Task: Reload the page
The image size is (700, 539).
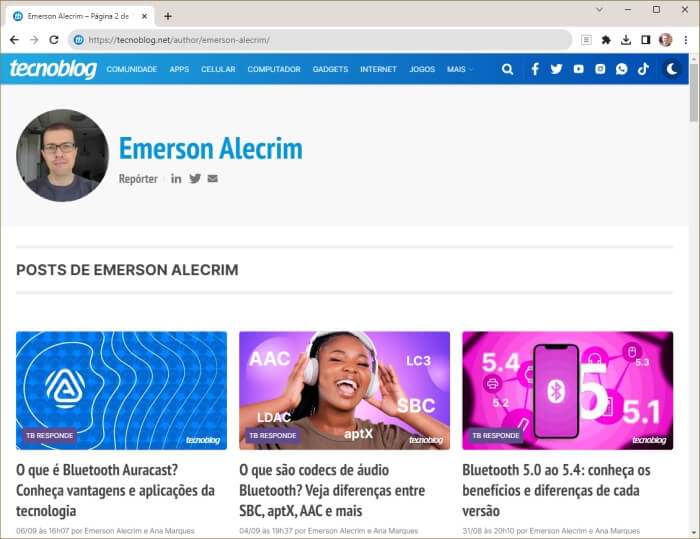Action: click(x=54, y=40)
